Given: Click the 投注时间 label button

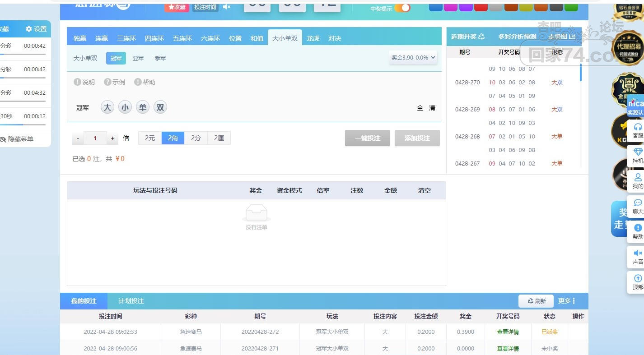Looking at the screenshot, I should pyautogui.click(x=205, y=7).
